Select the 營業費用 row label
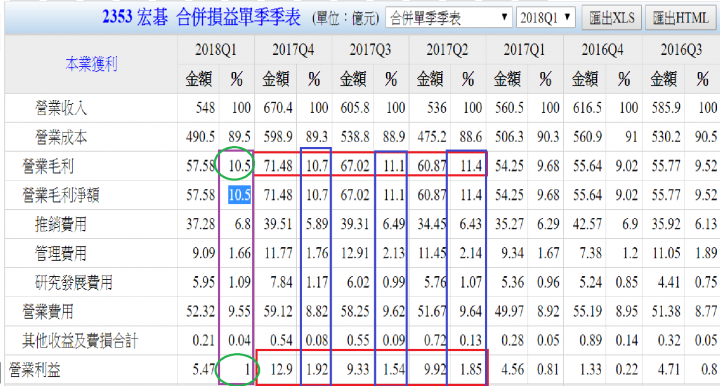This screenshot has height=386, width=720. tap(48, 312)
